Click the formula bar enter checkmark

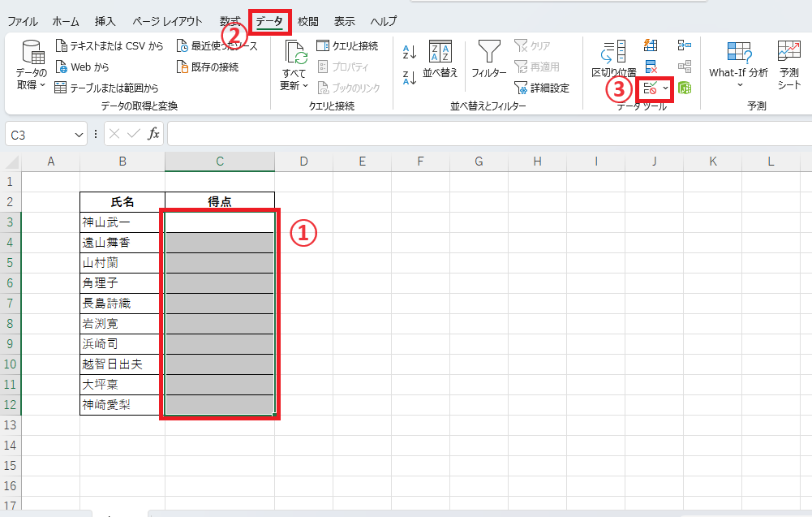coord(134,135)
